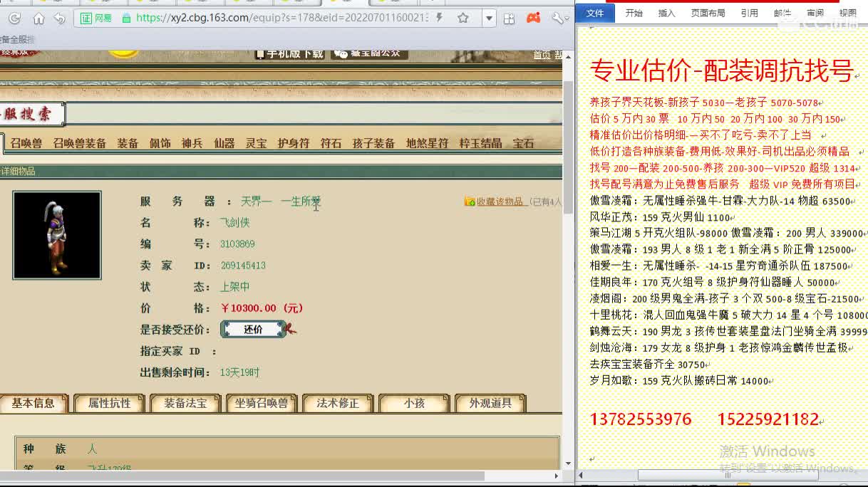The width and height of the screenshot is (868, 487).
Task: Switch to 小孩 tab
Action: pos(414,403)
